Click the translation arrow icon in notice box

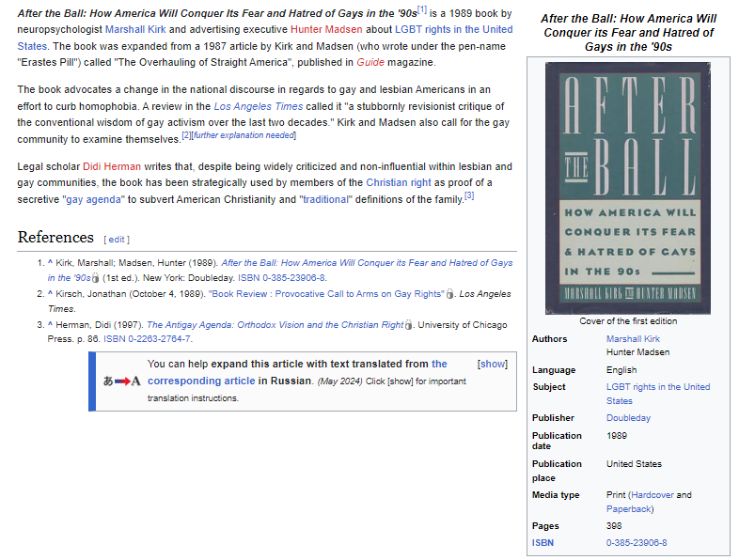pos(122,381)
